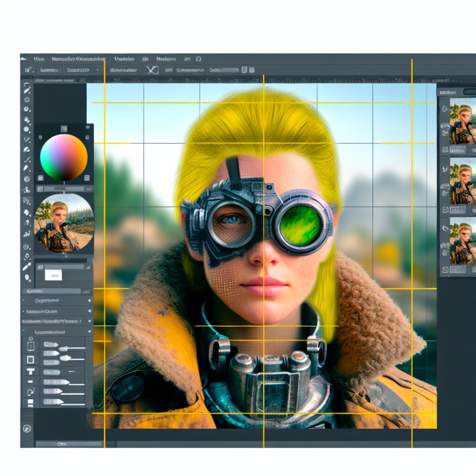The width and height of the screenshot is (476, 476).
Task: Open the third menu bar item
Action: coord(124,59)
